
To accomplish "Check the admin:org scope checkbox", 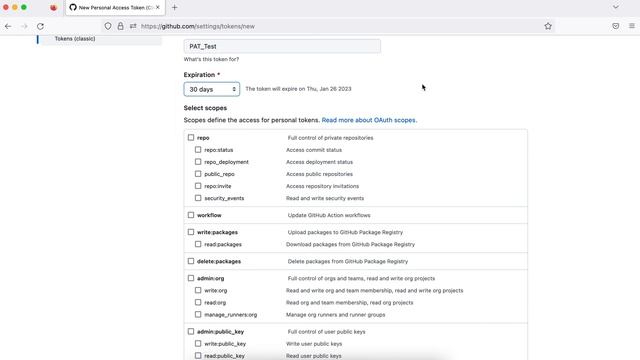I will [x=191, y=278].
